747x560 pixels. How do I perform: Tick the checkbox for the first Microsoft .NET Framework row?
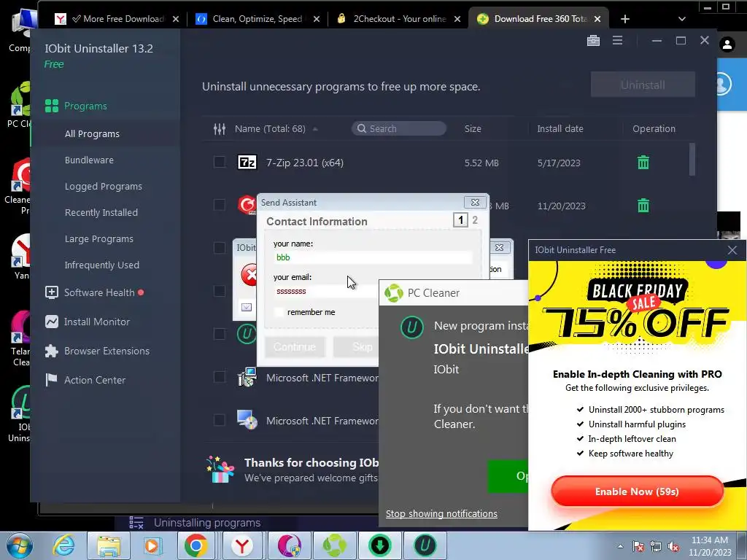pyautogui.click(x=219, y=377)
